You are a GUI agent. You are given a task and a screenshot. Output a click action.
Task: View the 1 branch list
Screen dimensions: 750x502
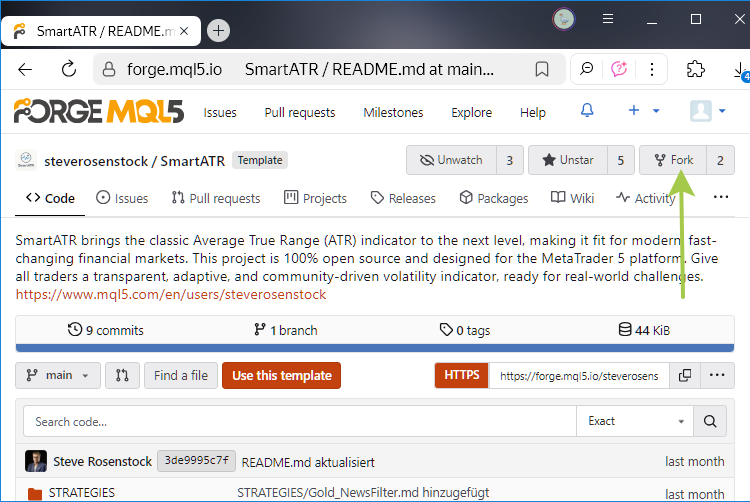coord(286,330)
